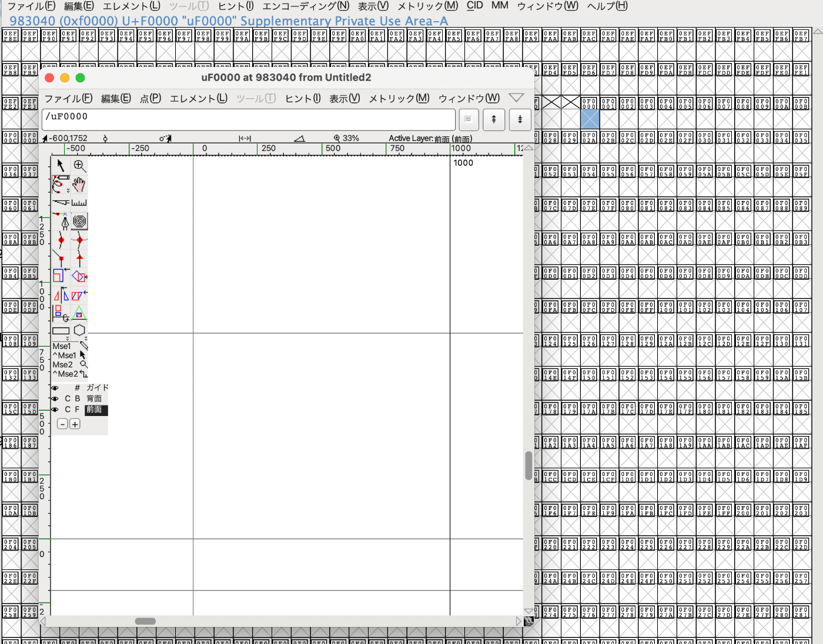Open ヒント(I) menu in glyph window

click(x=303, y=98)
